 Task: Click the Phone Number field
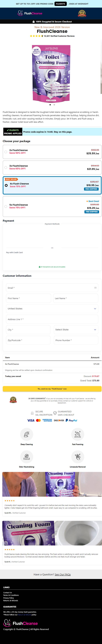click(x=76, y=340)
